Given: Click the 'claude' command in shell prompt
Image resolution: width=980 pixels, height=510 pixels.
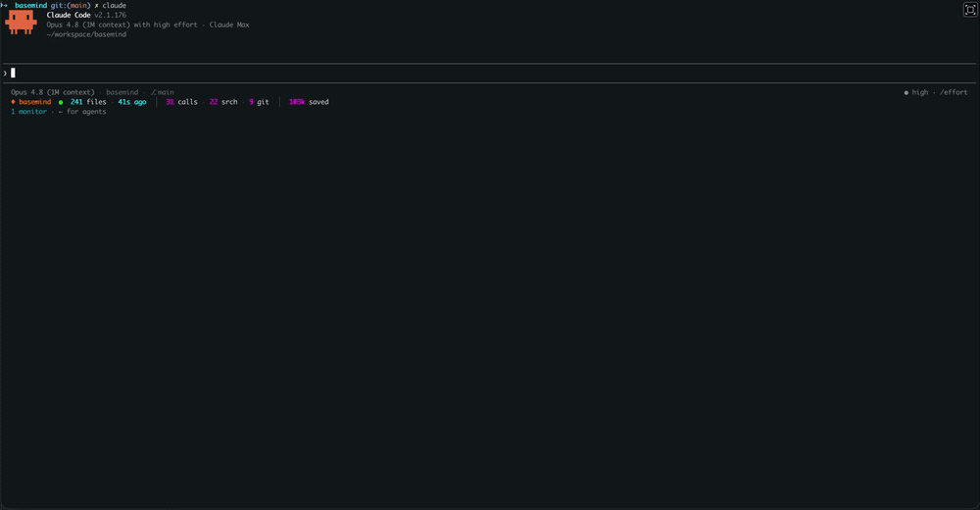Looking at the screenshot, I should click(x=115, y=6).
